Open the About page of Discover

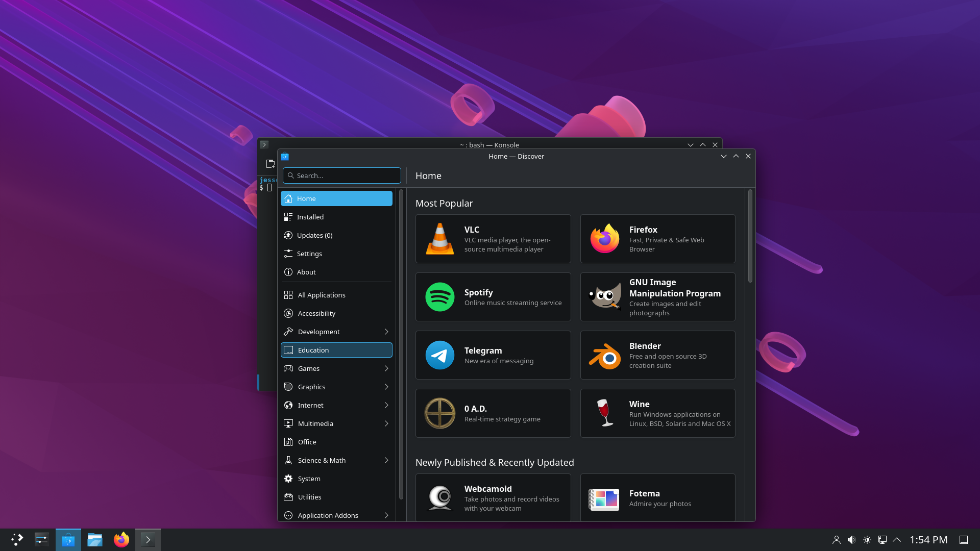336,272
